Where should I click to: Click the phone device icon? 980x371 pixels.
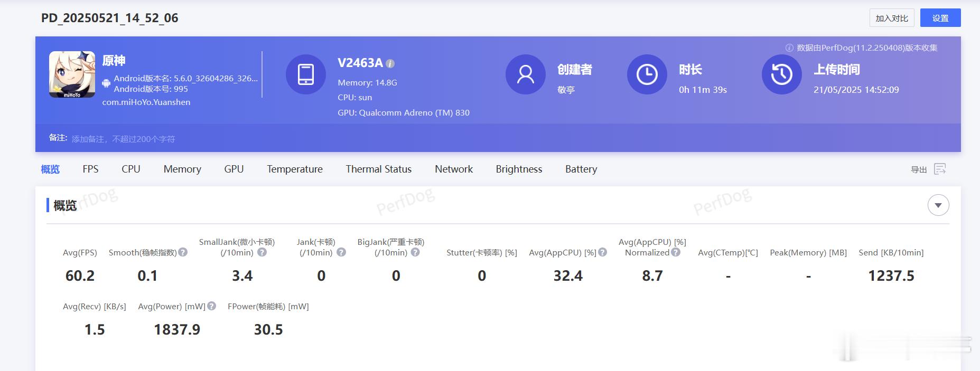pos(306,74)
